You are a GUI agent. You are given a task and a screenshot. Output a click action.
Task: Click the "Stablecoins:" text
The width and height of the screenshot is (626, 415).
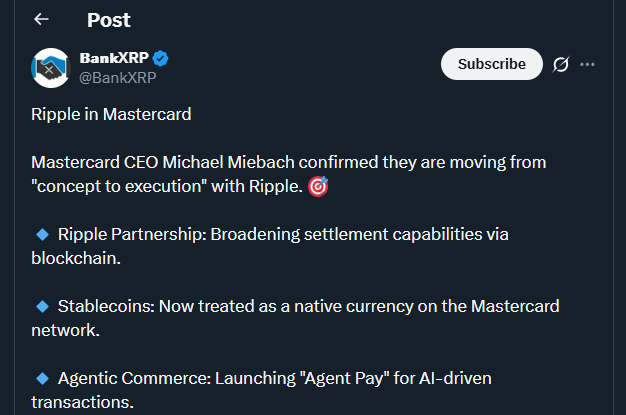[105, 306]
